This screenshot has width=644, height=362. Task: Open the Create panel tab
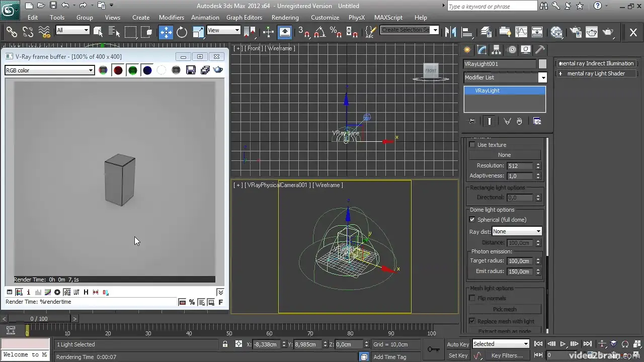point(467,50)
